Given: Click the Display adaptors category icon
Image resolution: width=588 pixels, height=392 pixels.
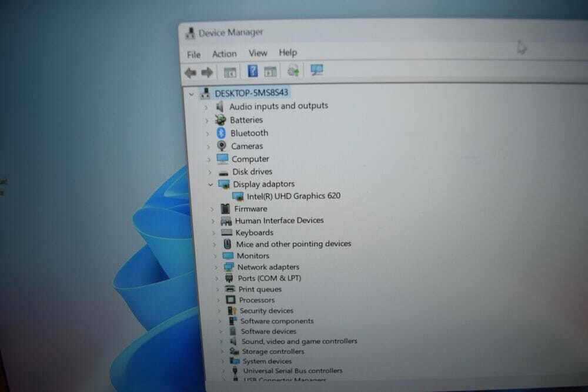Looking at the screenshot, I should click(x=224, y=185).
